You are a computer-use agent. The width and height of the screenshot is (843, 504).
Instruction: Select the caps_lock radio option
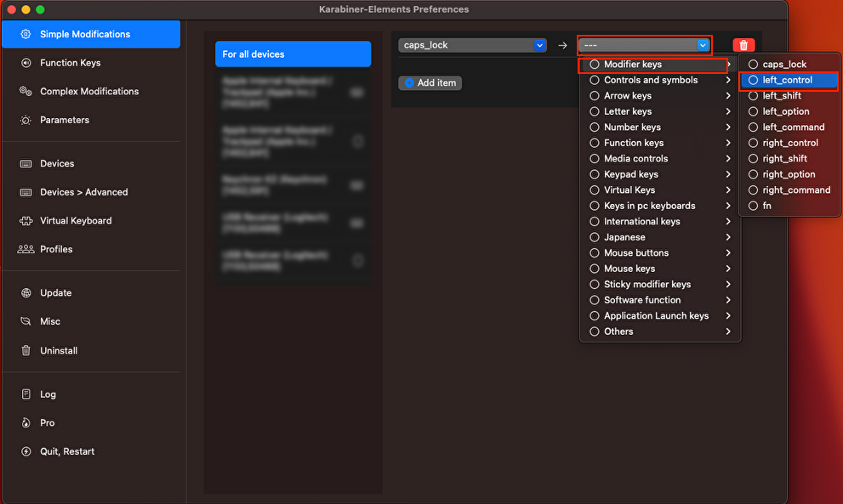pos(753,65)
